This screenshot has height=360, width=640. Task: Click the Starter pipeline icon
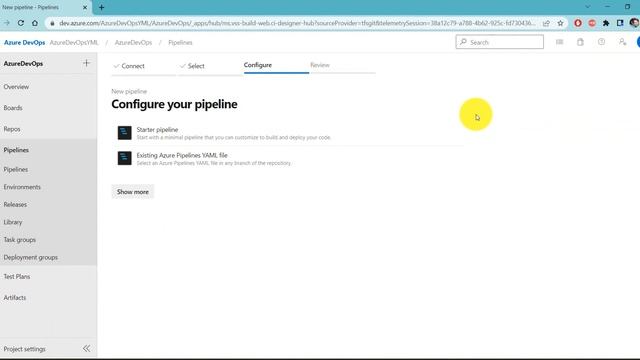click(x=124, y=133)
